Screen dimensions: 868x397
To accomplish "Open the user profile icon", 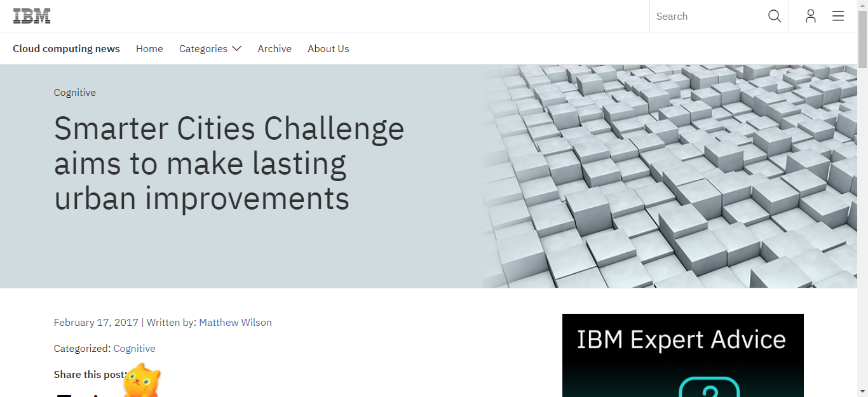I will (x=810, y=16).
